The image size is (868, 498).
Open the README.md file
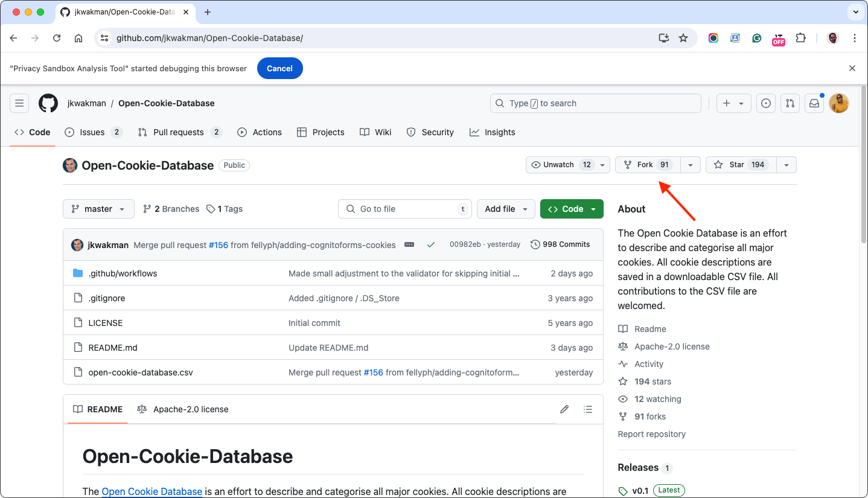[x=113, y=348]
